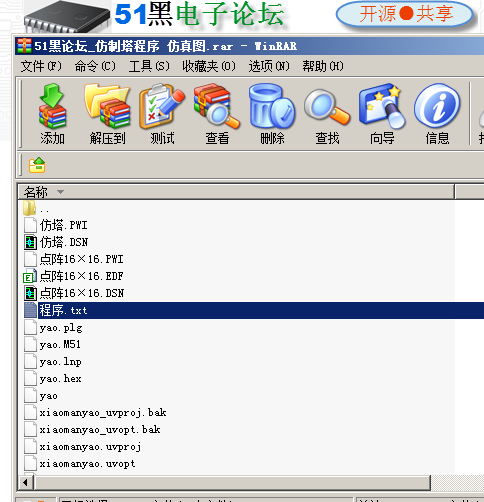Viewport: 484px width, 502px height.
Task: Select the file yao.hex
Action: [60, 379]
